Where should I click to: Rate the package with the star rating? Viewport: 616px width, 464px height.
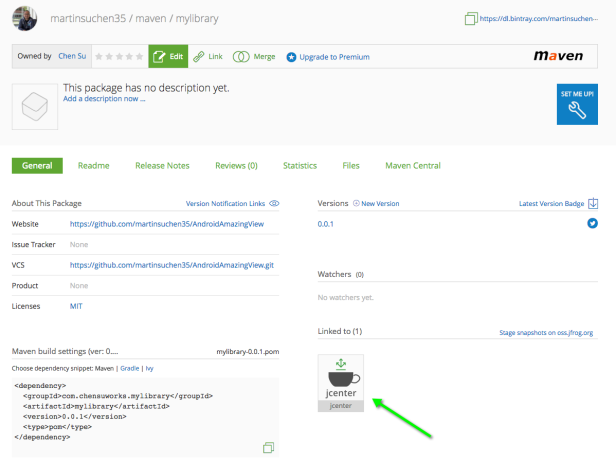[x=119, y=57]
